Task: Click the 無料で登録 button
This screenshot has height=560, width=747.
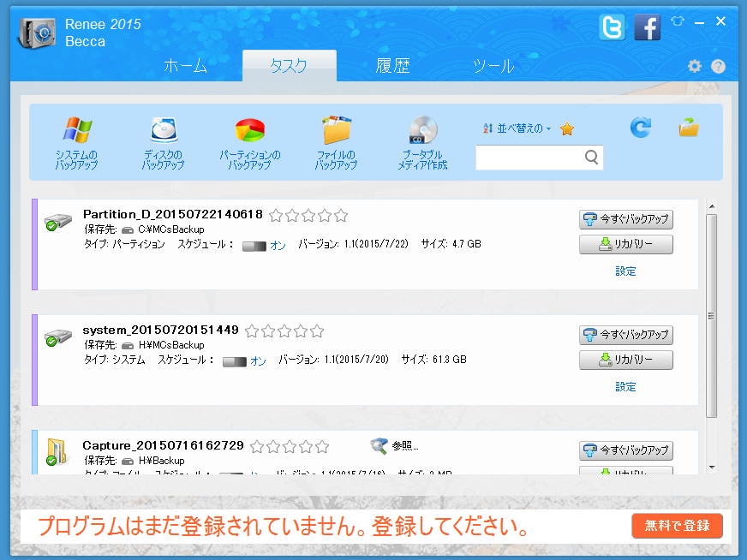Action: click(x=677, y=526)
